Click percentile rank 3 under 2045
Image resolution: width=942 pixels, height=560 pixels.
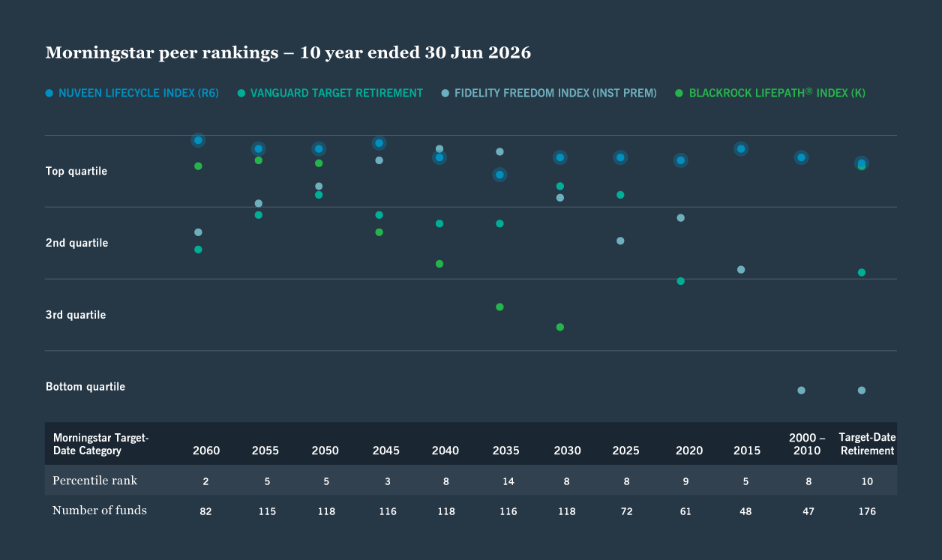point(388,481)
